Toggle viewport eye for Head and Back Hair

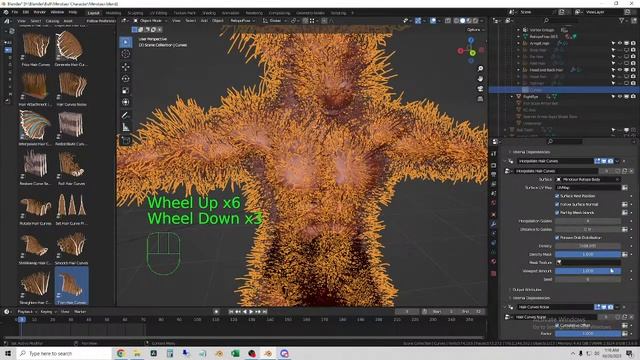(x=620, y=70)
